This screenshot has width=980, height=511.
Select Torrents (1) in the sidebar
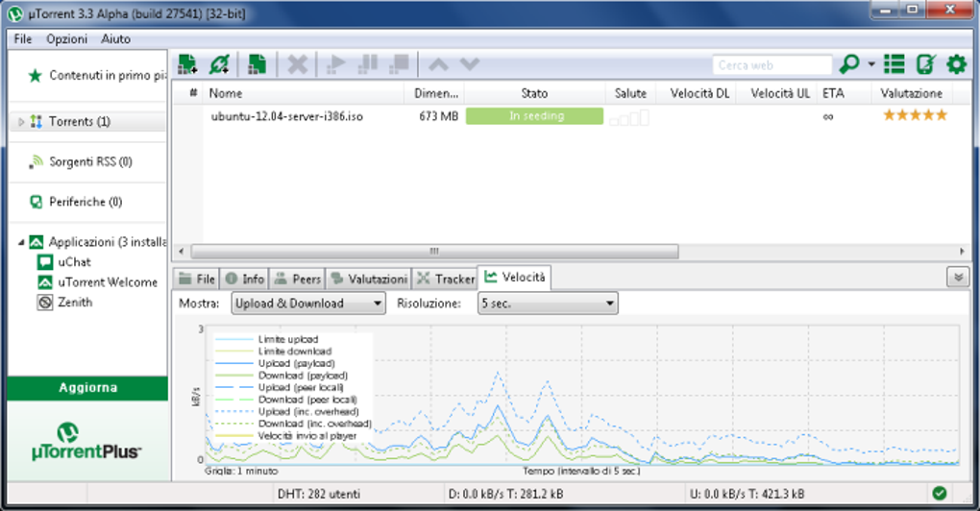[88, 121]
